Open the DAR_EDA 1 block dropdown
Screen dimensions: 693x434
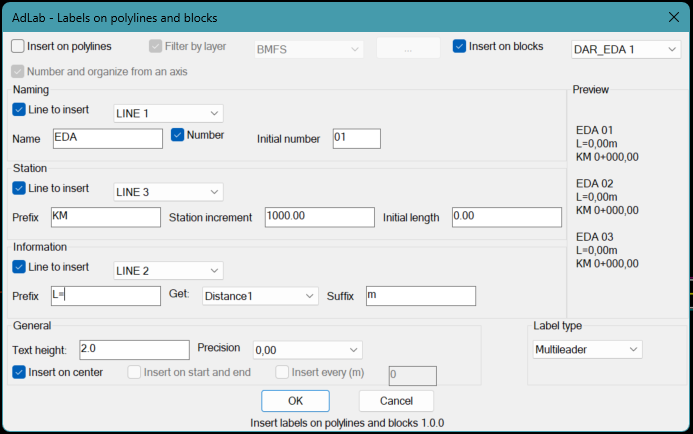click(x=624, y=49)
